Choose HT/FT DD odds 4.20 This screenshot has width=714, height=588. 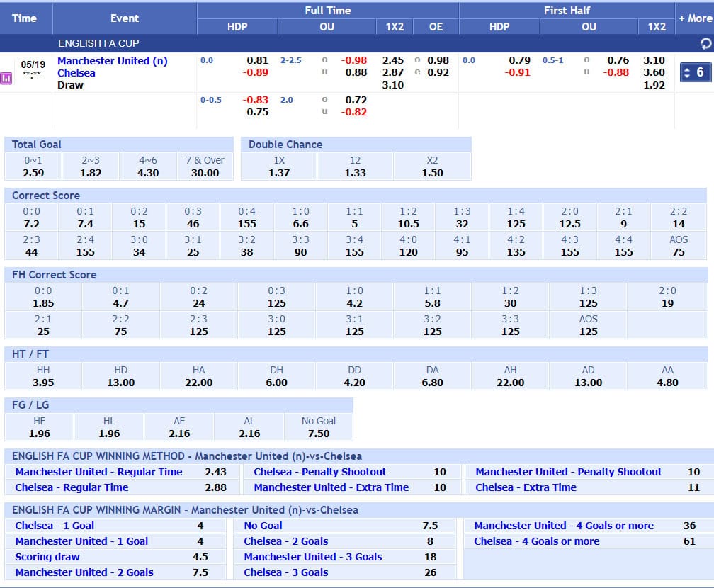pyautogui.click(x=354, y=382)
